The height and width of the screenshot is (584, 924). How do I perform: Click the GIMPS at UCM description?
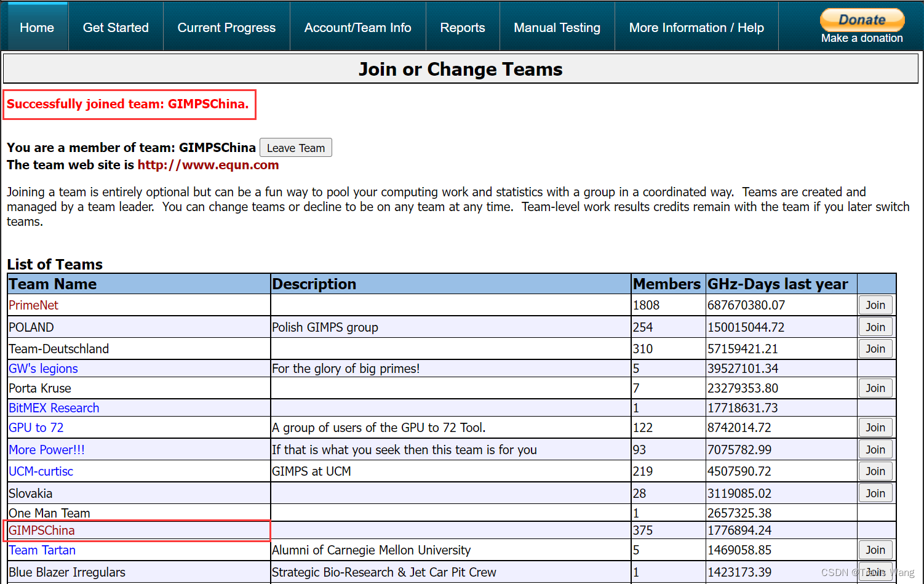coord(311,471)
